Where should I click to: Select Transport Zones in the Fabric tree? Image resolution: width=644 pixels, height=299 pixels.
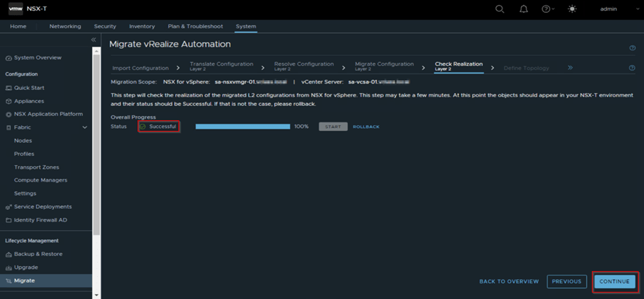(x=36, y=167)
